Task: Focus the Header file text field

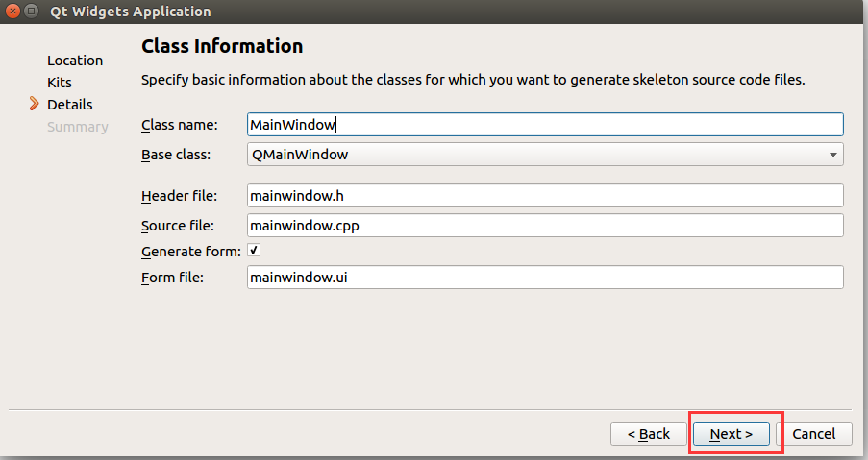Action: 544,196
